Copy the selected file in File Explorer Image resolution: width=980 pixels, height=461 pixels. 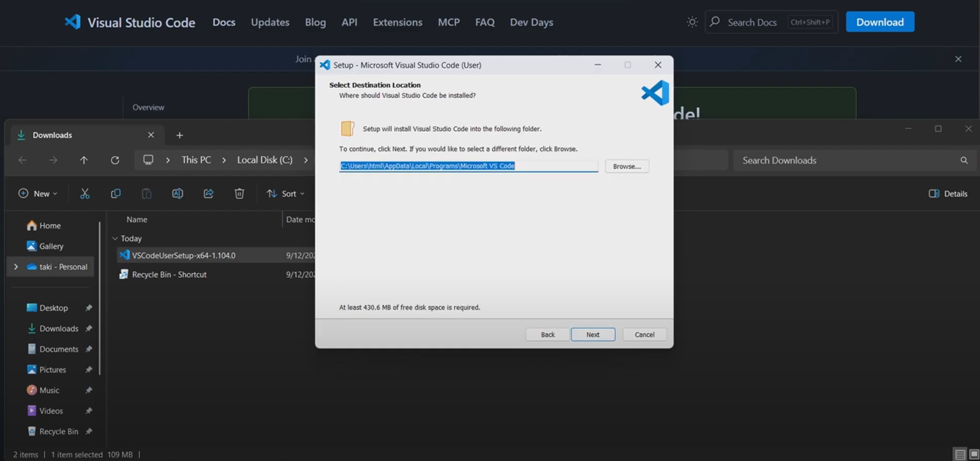point(116,193)
